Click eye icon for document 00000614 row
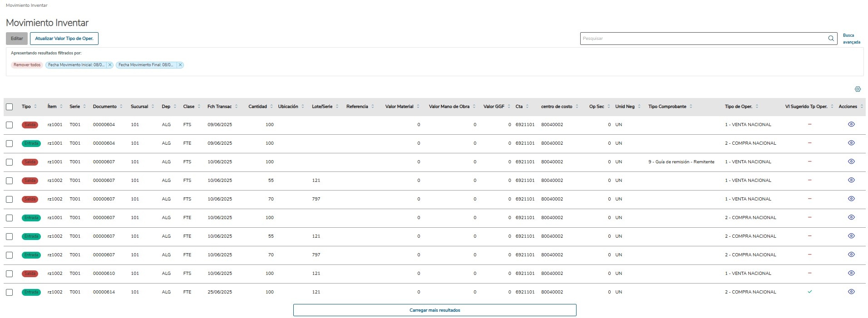This screenshot has height=318, width=868. (x=851, y=292)
